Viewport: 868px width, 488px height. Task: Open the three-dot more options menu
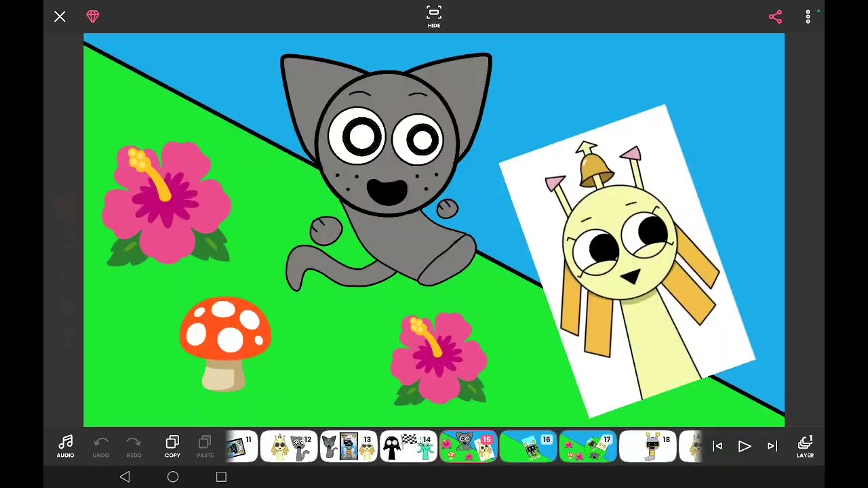pyautogui.click(x=808, y=17)
